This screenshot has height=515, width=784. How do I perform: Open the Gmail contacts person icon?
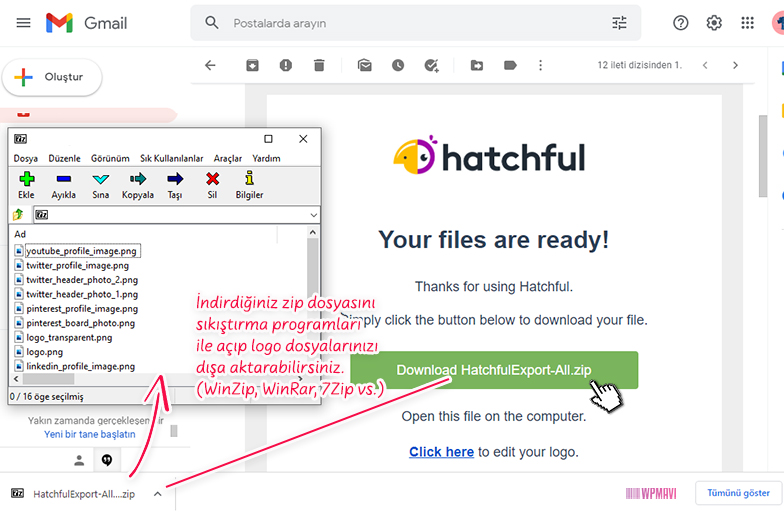79,460
